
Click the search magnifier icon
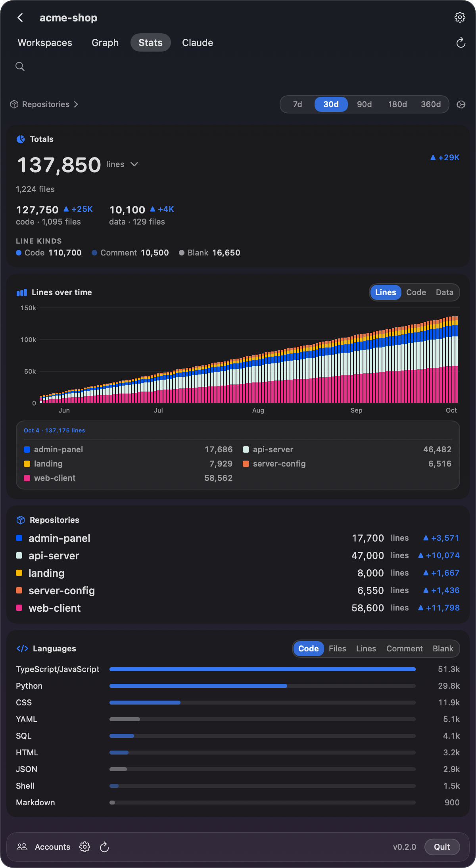click(20, 67)
